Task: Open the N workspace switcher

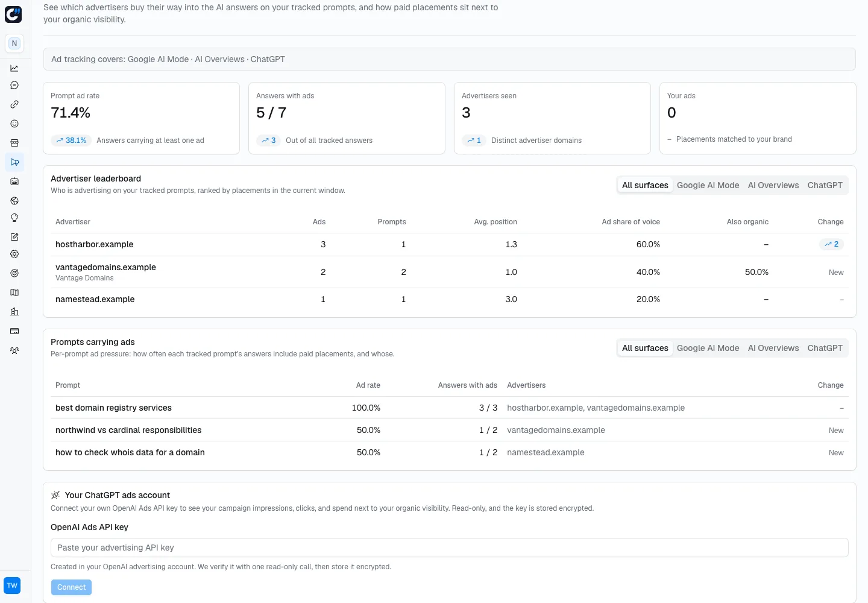Action: coord(14,43)
